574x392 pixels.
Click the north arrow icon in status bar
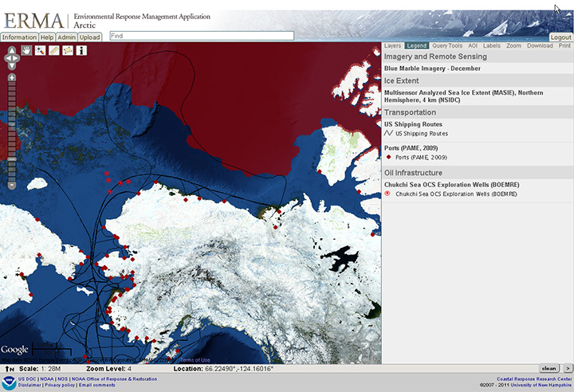pyautogui.click(x=10, y=369)
